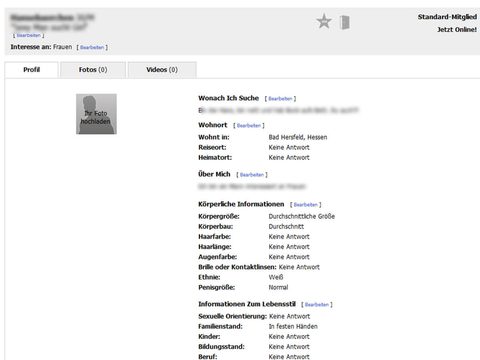480x360 pixels.
Task: Click the Standard-Mitglied status text
Action: tap(447, 17)
